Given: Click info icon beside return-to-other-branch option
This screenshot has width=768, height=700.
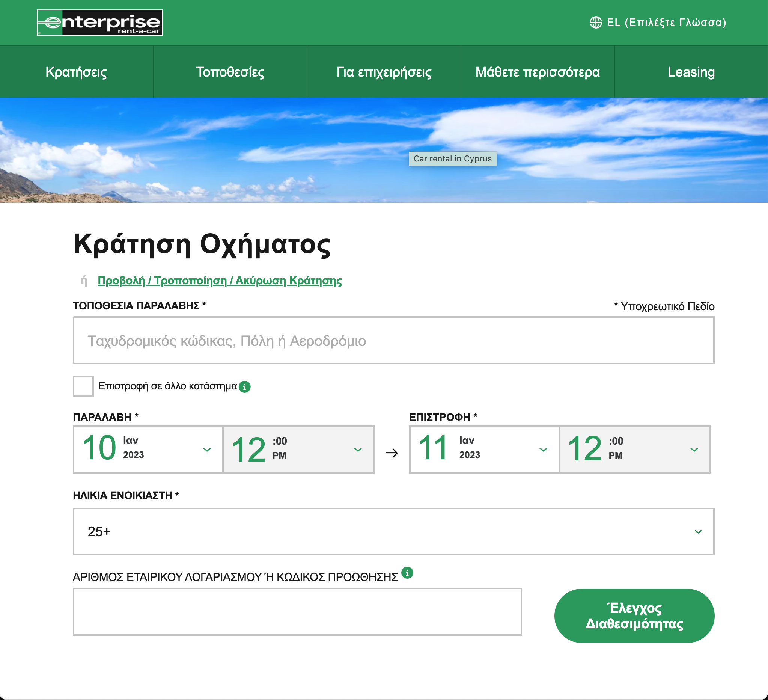Looking at the screenshot, I should pyautogui.click(x=245, y=387).
